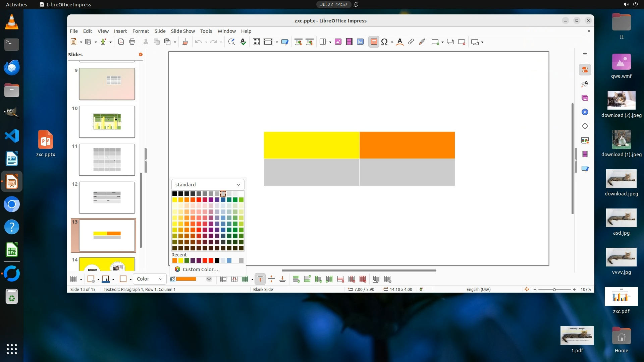
Task: Close the Slides panel
Action: (x=141, y=54)
